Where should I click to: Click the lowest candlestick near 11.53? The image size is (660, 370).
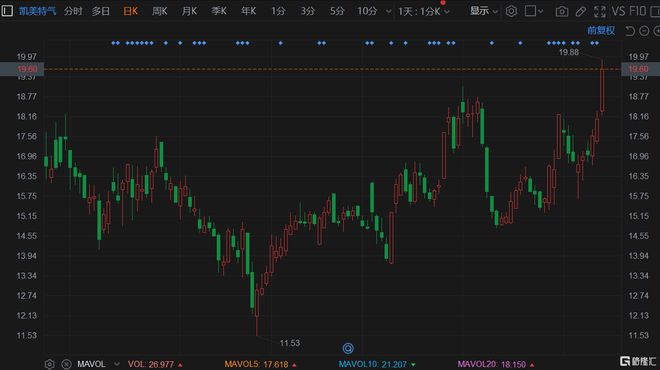pos(257,309)
